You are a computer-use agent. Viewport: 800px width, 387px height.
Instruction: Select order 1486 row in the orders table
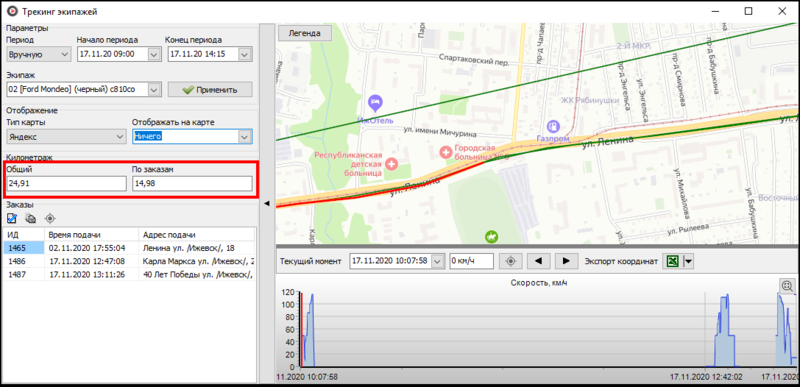(x=129, y=261)
